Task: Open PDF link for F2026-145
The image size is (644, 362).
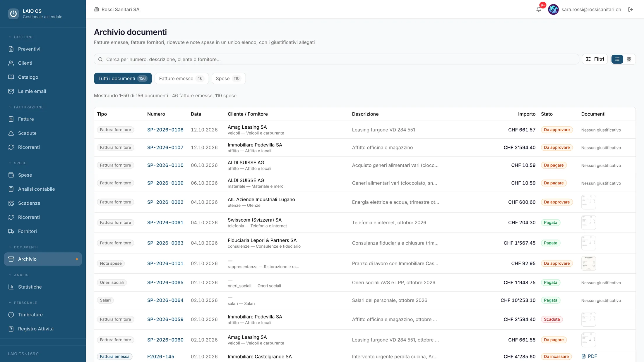Action: coord(589,356)
